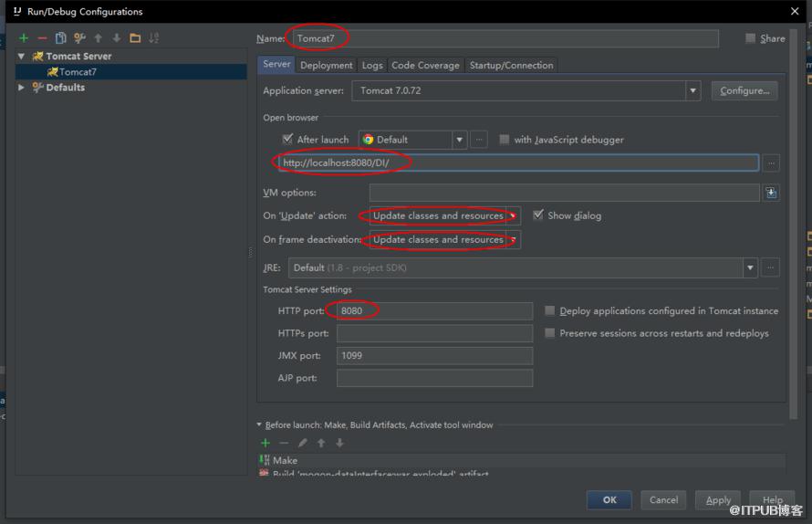Click the dialog vertical scrollbar
The width and height of the screenshot is (812, 524).
point(794,224)
